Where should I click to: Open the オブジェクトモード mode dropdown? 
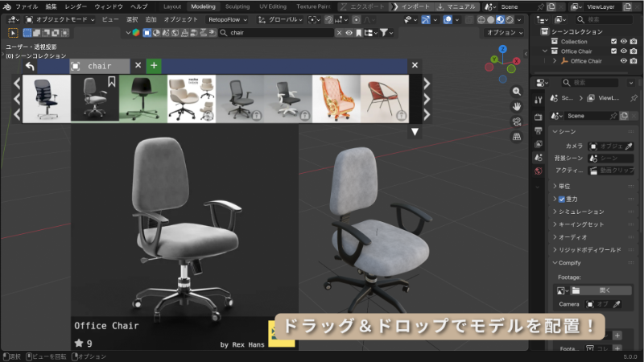[x=60, y=19]
